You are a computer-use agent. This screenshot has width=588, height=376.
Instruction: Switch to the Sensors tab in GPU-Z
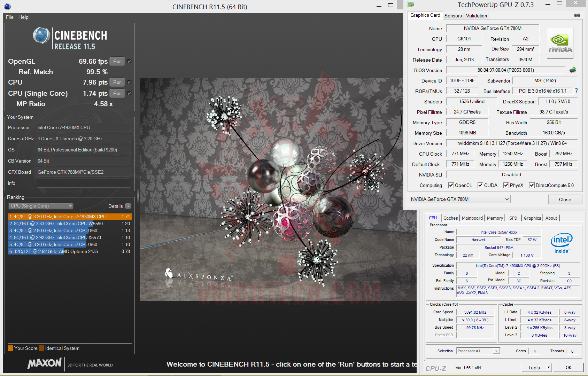click(x=453, y=16)
